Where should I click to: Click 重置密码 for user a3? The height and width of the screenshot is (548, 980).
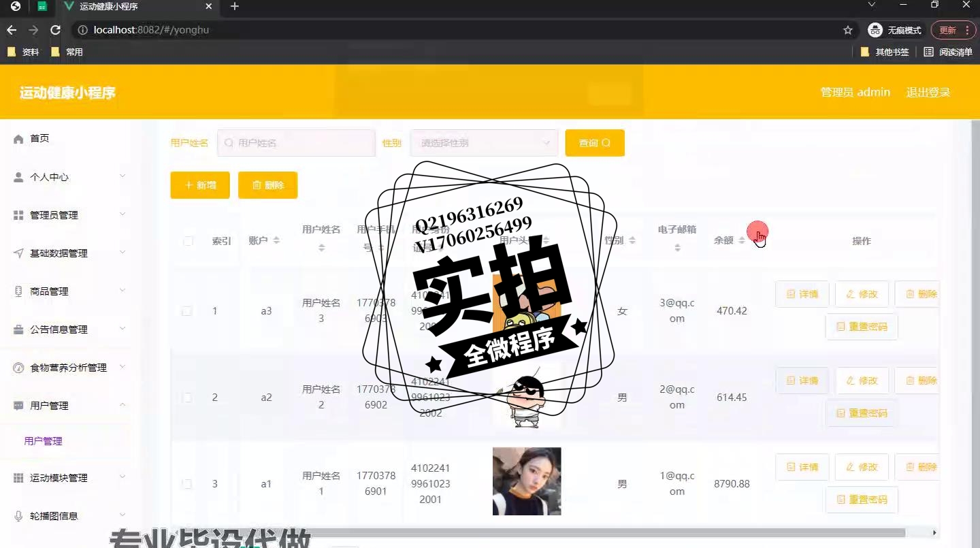862,327
